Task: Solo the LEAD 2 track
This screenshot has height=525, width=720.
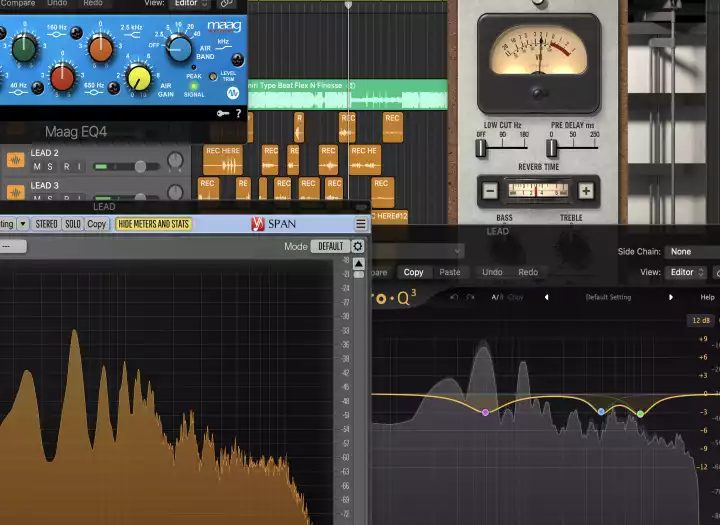Action: 51,166
